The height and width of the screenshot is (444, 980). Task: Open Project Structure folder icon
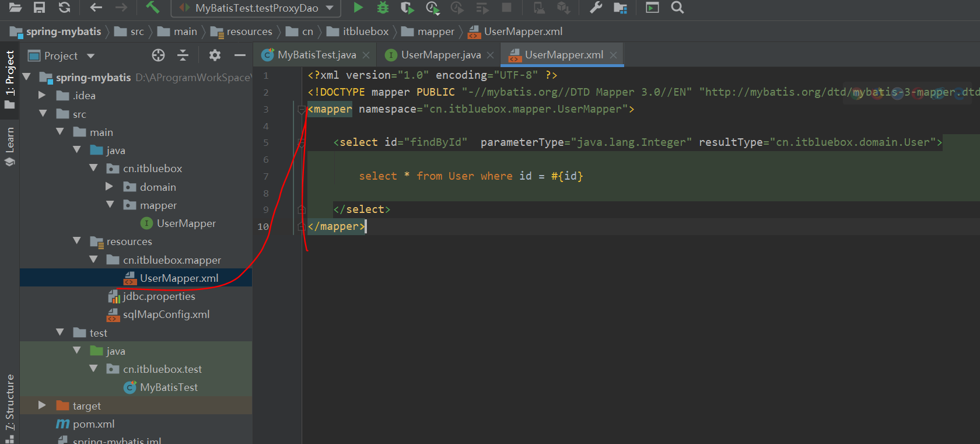point(620,8)
